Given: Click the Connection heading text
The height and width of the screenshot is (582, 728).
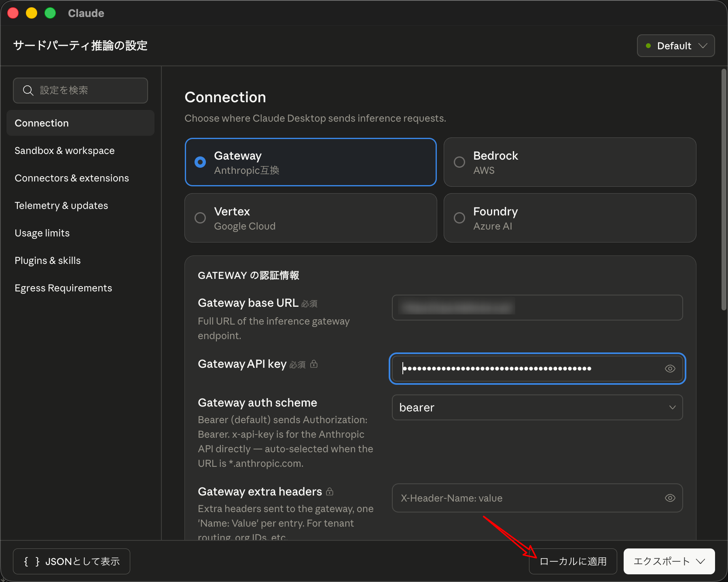Looking at the screenshot, I should coord(225,97).
